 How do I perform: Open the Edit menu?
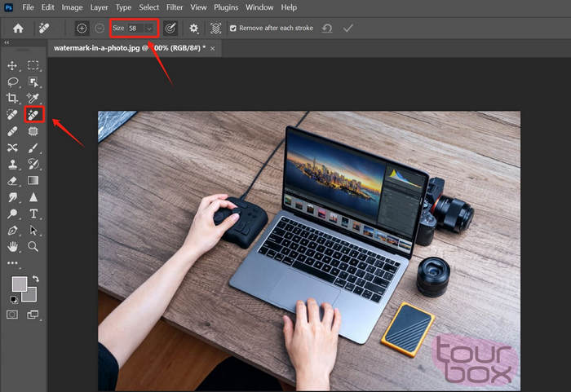coord(47,7)
